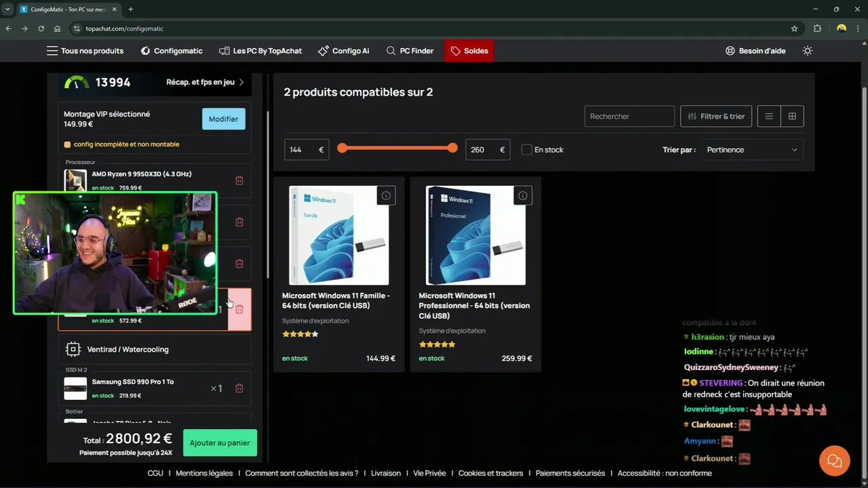Remove the Samsung SSD 990 Pro 1 To
868x488 pixels.
pyautogui.click(x=239, y=388)
